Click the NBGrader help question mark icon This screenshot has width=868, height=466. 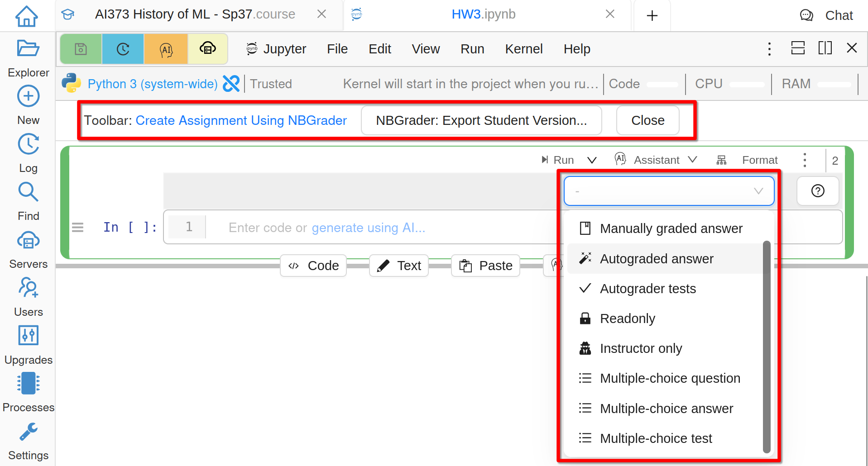[x=817, y=191]
